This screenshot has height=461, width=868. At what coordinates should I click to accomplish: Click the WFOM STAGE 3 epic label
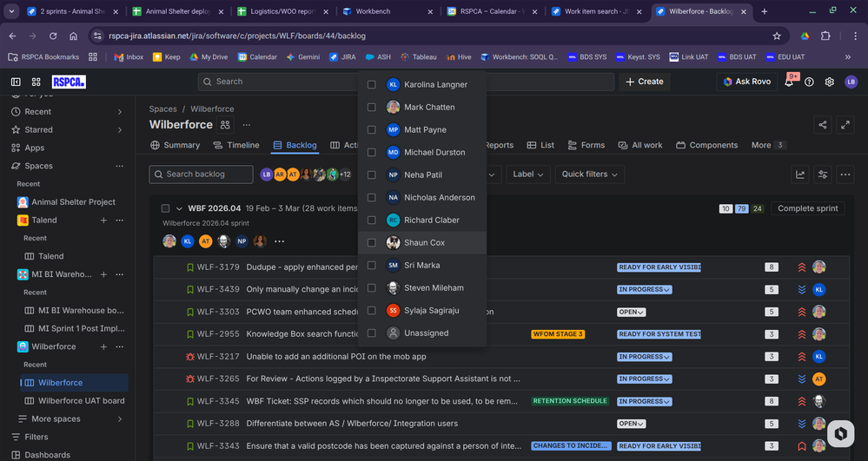(x=558, y=334)
